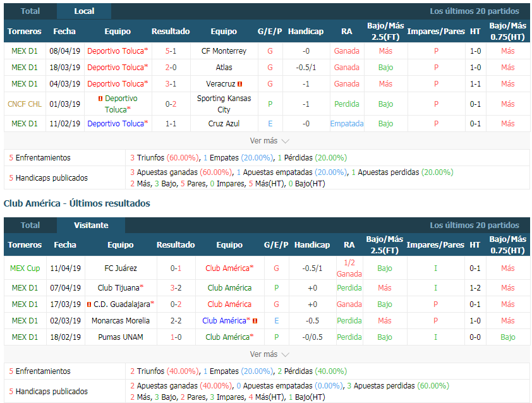Click the HT score 0-0 in the Pumas UNAM row
The width and height of the screenshot is (532, 403).
(475, 337)
